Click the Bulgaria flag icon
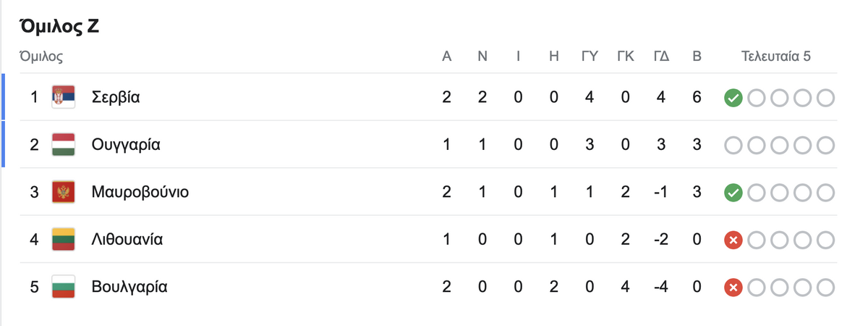Image resolution: width=868 pixels, height=326 pixels. 64,288
